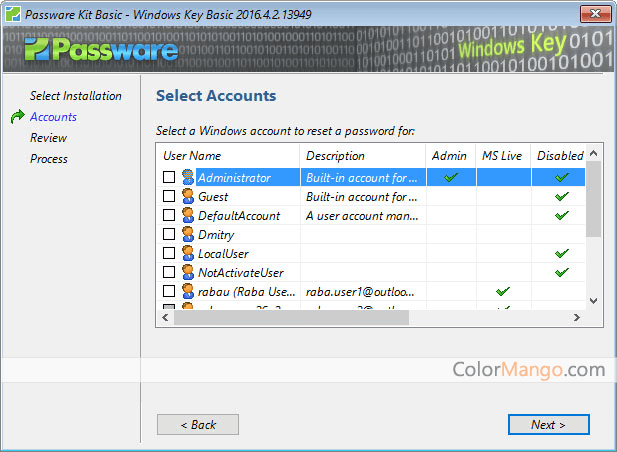617x452 pixels.
Task: Open the Process wizard step
Action: [x=49, y=159]
